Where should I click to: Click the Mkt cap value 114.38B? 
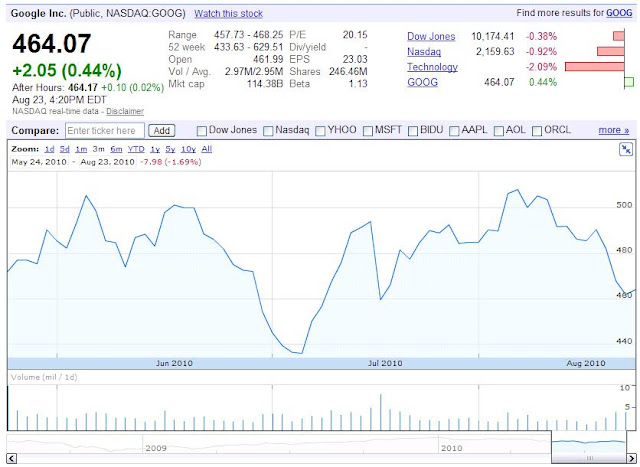[265, 84]
